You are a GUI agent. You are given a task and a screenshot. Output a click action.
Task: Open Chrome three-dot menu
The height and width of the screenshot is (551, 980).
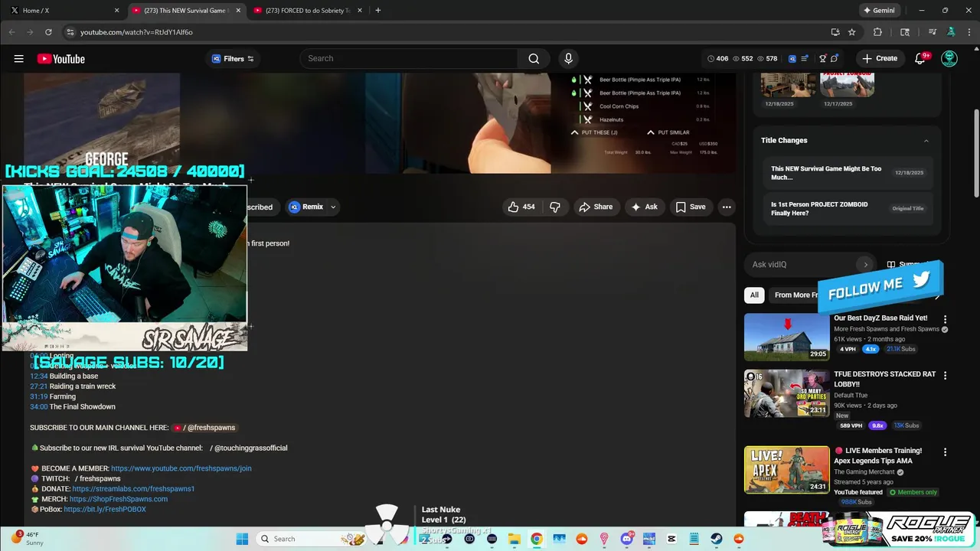(968, 32)
